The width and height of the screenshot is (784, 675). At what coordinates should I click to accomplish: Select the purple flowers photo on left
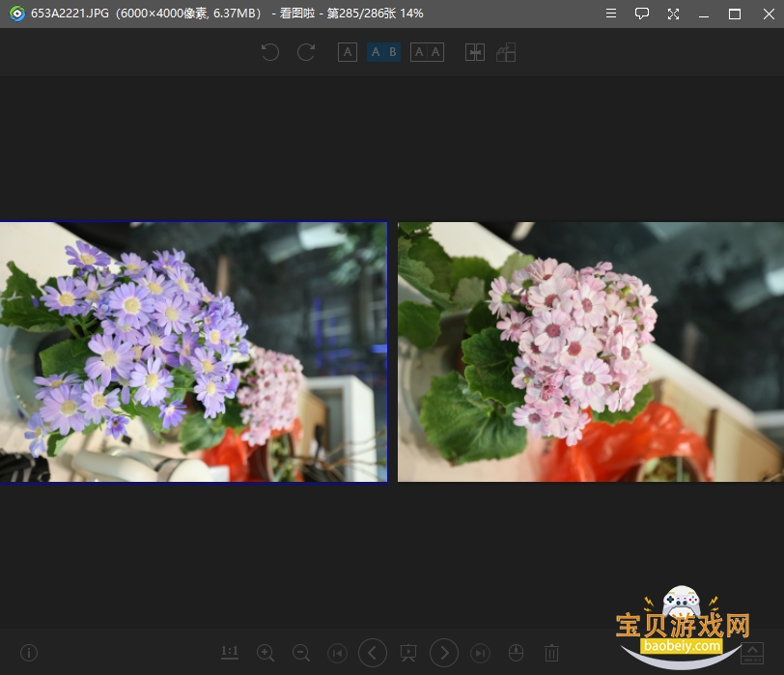[193, 352]
